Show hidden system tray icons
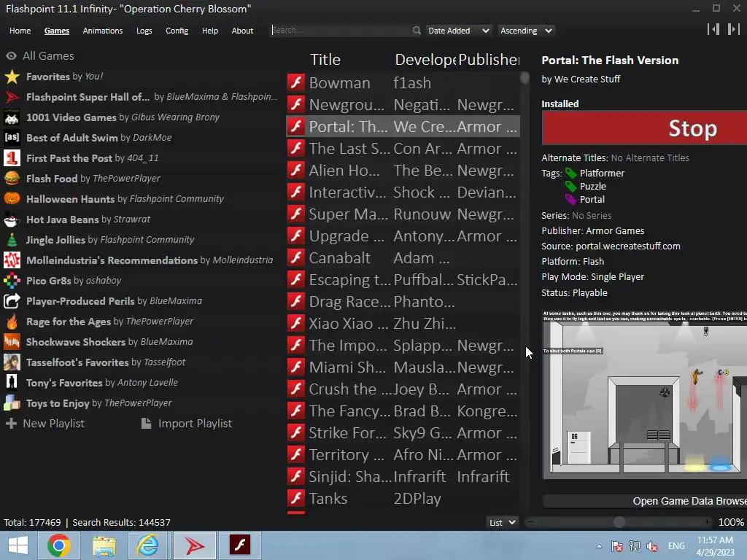Image resolution: width=747 pixels, height=560 pixels. point(599,546)
